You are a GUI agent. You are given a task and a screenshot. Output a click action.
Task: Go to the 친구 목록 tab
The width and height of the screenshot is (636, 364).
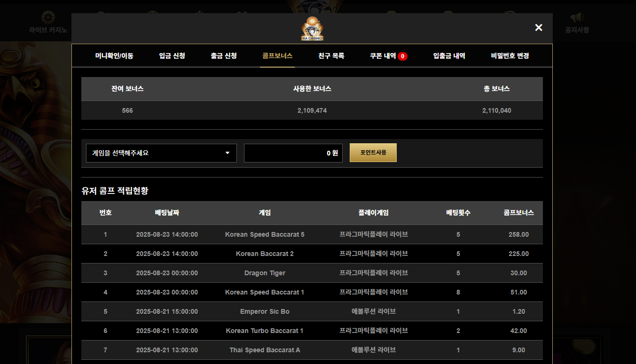pyautogui.click(x=331, y=55)
